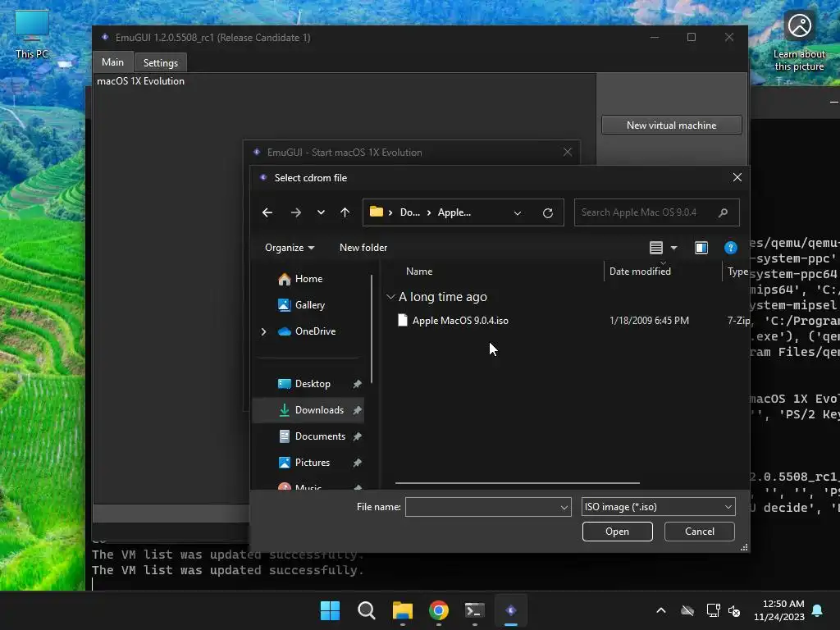
Task: Open the Terminal taskbar icon
Action: click(475, 610)
